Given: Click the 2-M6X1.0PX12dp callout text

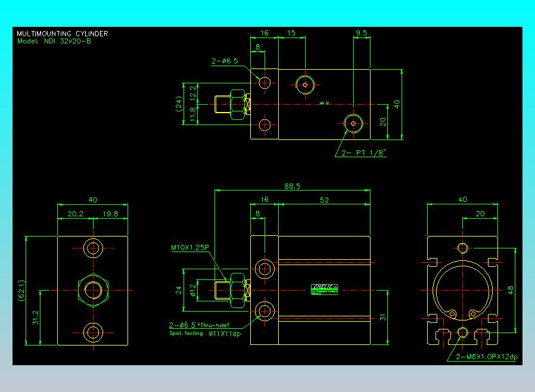Looking at the screenshot, I should [487, 357].
